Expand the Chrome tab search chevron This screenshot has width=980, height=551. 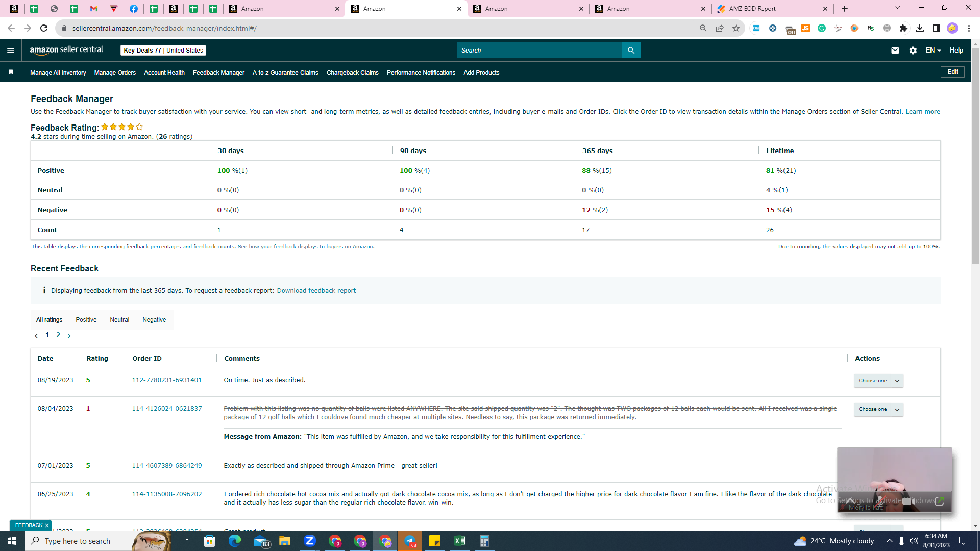(x=898, y=8)
